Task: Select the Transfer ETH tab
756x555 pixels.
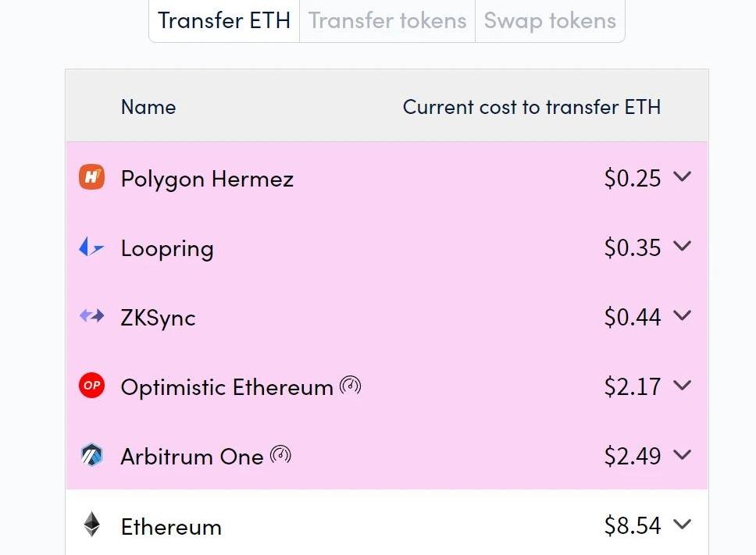Action: [x=224, y=21]
